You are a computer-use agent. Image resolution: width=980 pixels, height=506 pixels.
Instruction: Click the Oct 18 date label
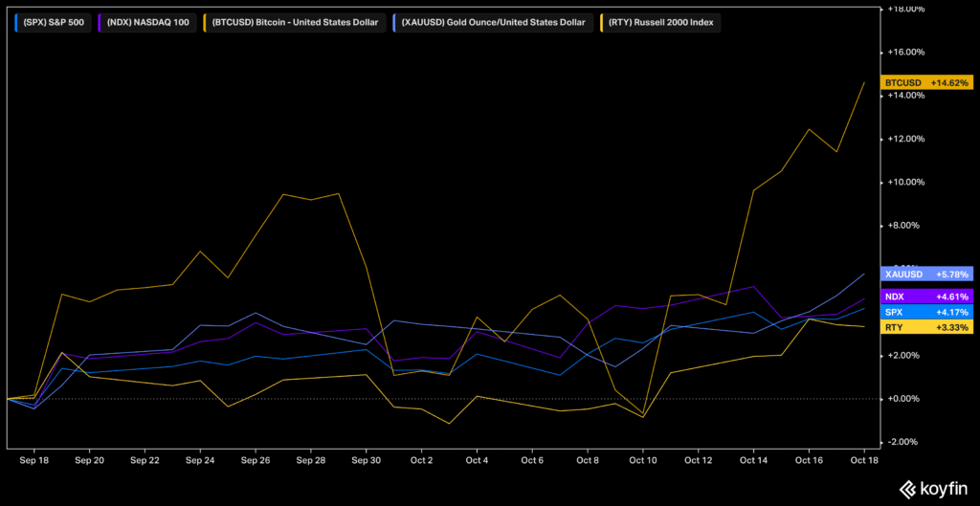[x=864, y=458]
